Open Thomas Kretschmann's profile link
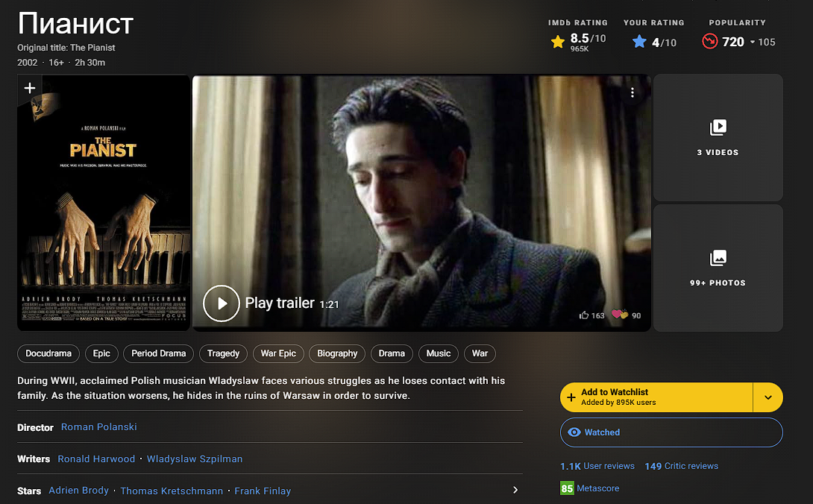The width and height of the screenshot is (813, 504). pos(172,491)
